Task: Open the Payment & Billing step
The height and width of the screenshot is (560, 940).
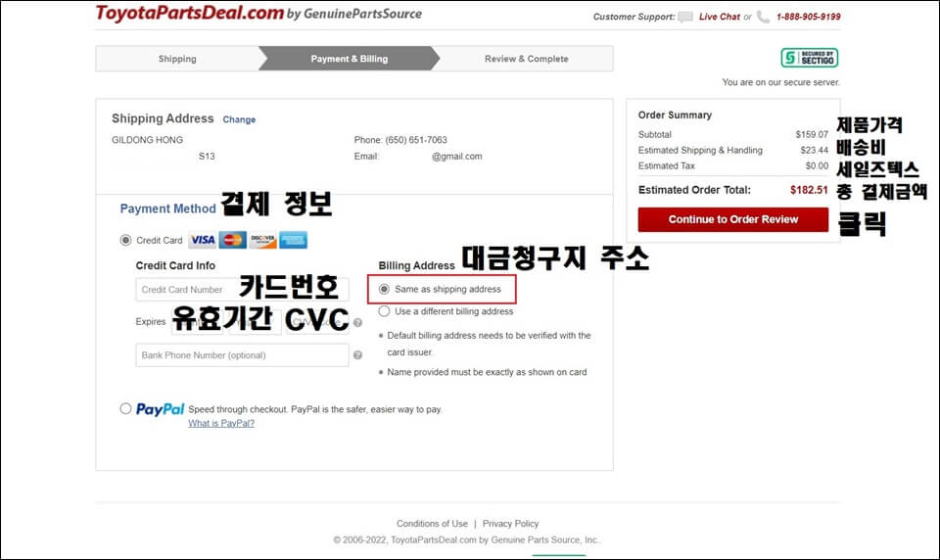Action: click(x=349, y=59)
